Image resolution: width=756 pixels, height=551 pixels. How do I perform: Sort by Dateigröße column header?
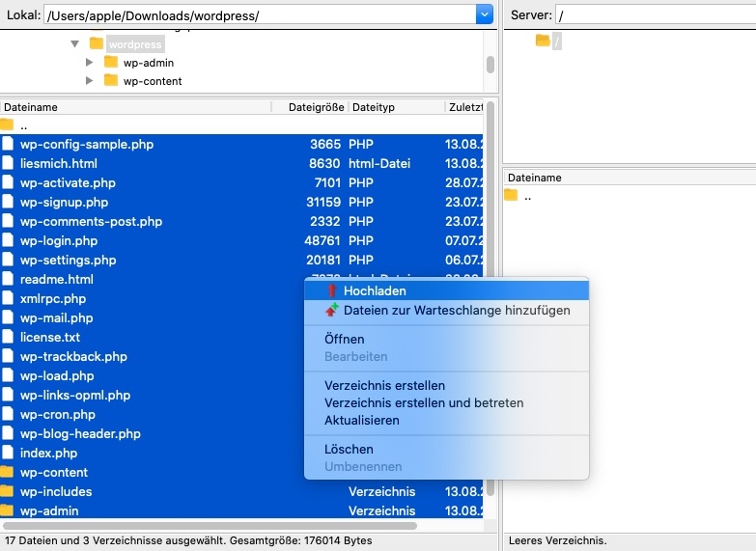tap(311, 107)
